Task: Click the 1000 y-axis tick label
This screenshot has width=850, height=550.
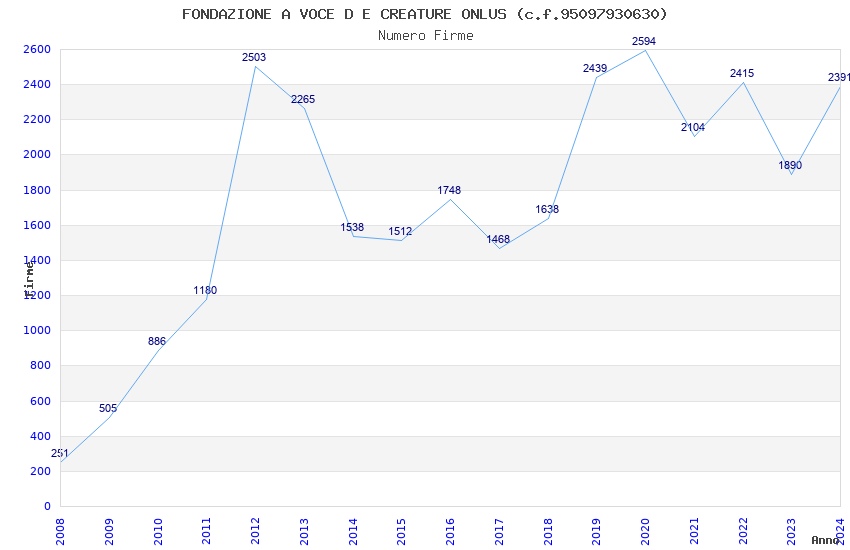Action: click(x=37, y=331)
